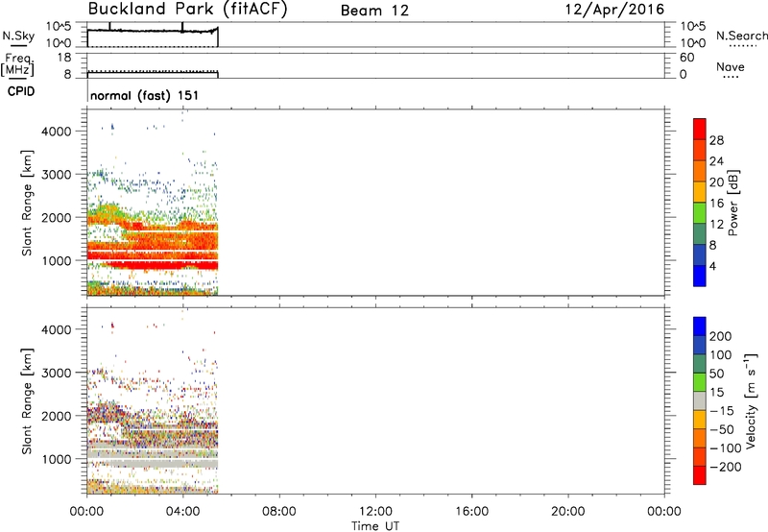
Task: Select the 'N.Sky' legend label
Action: [18, 36]
